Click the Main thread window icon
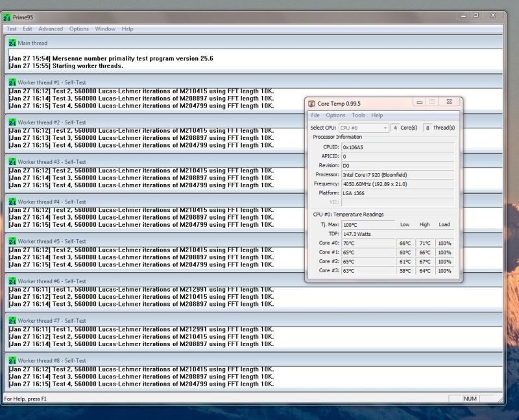 coord(12,43)
